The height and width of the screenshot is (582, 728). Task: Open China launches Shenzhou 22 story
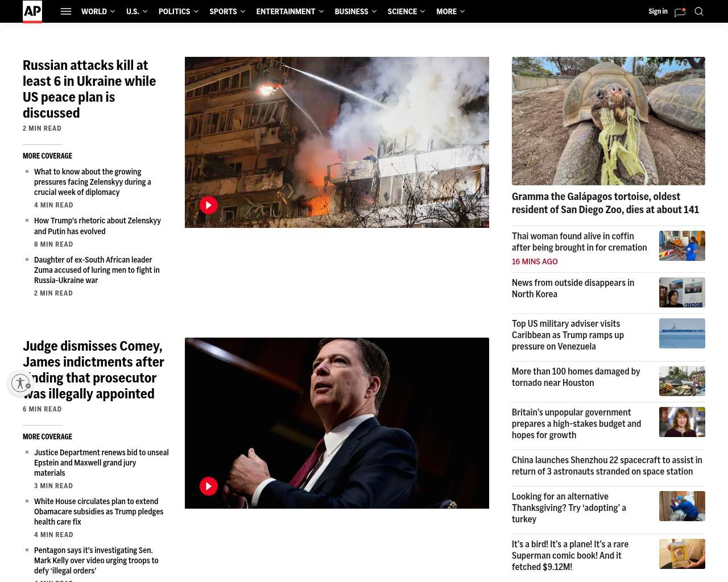(607, 465)
